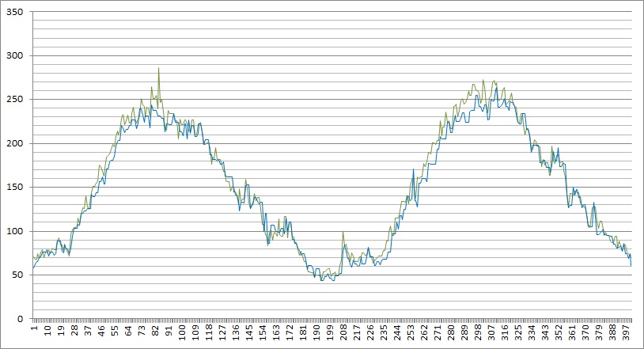644x349 pixels.
Task: Click the 100 label on the vertical axis
Action: tap(14, 231)
